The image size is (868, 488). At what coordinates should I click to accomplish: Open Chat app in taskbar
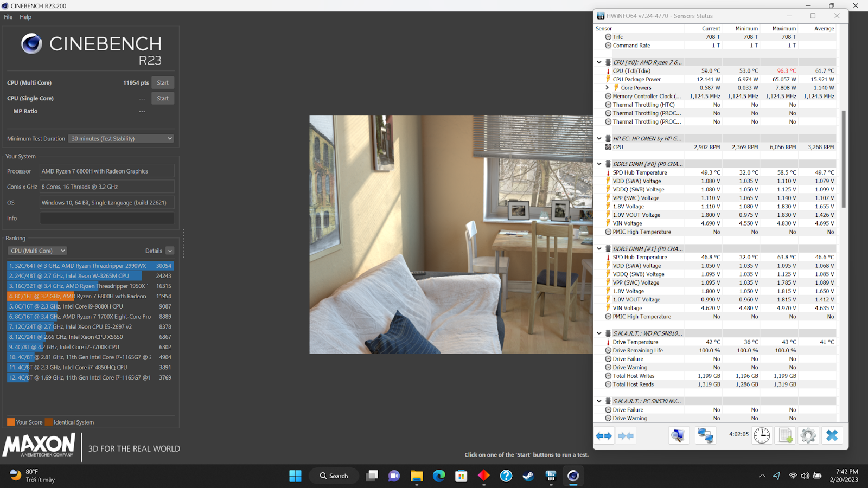[394, 476]
